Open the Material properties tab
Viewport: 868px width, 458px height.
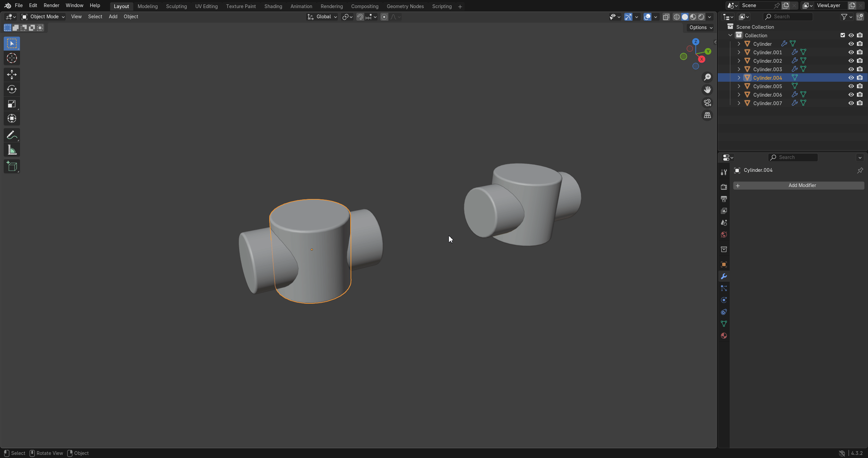tap(724, 336)
